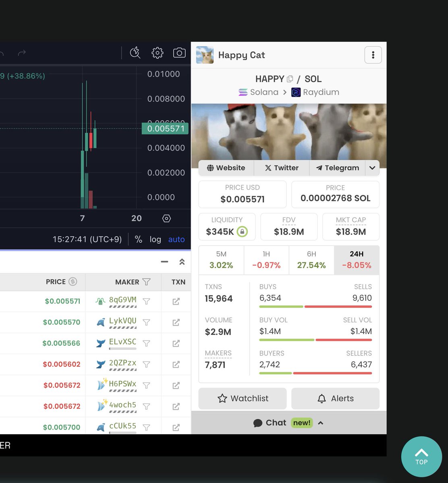Select the 24H timeframe tab
Viewport: 448px width, 483px height.
point(357,260)
